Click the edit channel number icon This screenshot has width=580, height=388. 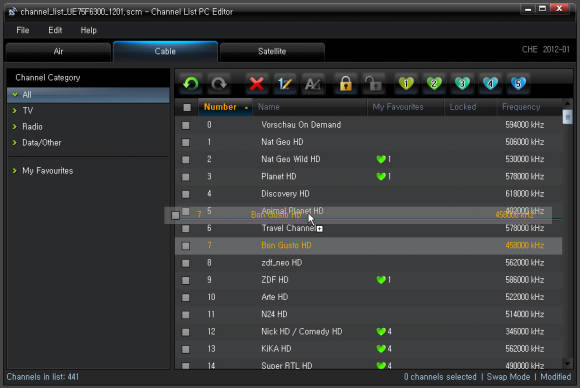[284, 84]
